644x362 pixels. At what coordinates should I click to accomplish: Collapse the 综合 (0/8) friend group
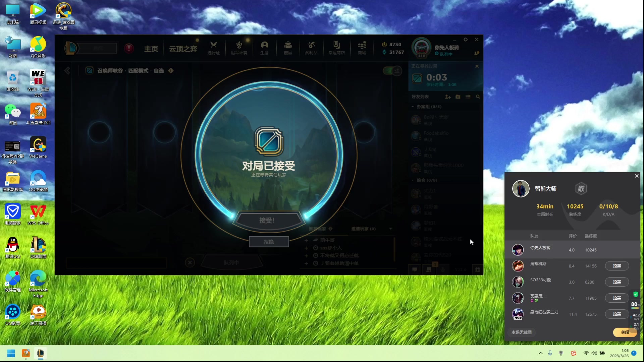pos(413,180)
